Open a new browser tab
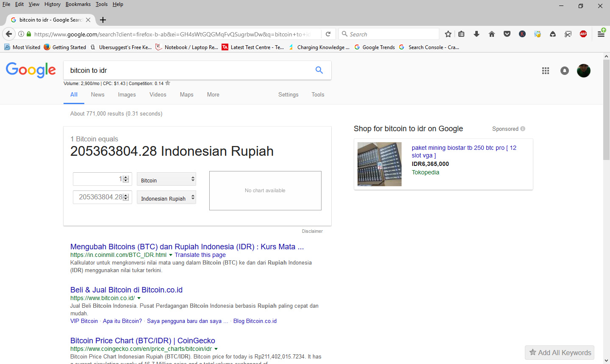Viewport: 610px width, 364px height. pos(103,20)
